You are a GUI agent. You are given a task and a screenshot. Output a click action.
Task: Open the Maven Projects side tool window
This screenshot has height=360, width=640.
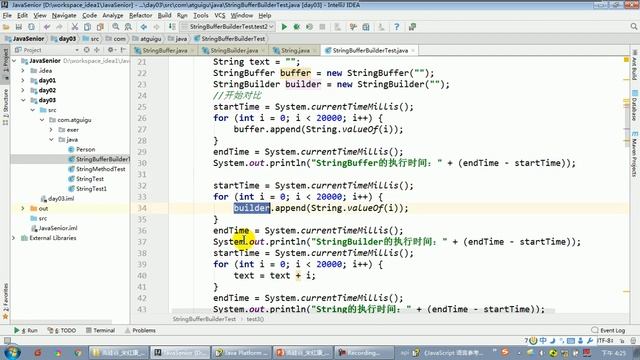635,154
